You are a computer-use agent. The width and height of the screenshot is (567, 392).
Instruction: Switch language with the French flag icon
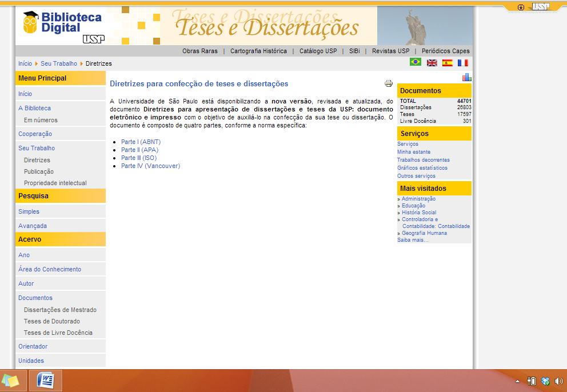(x=463, y=63)
